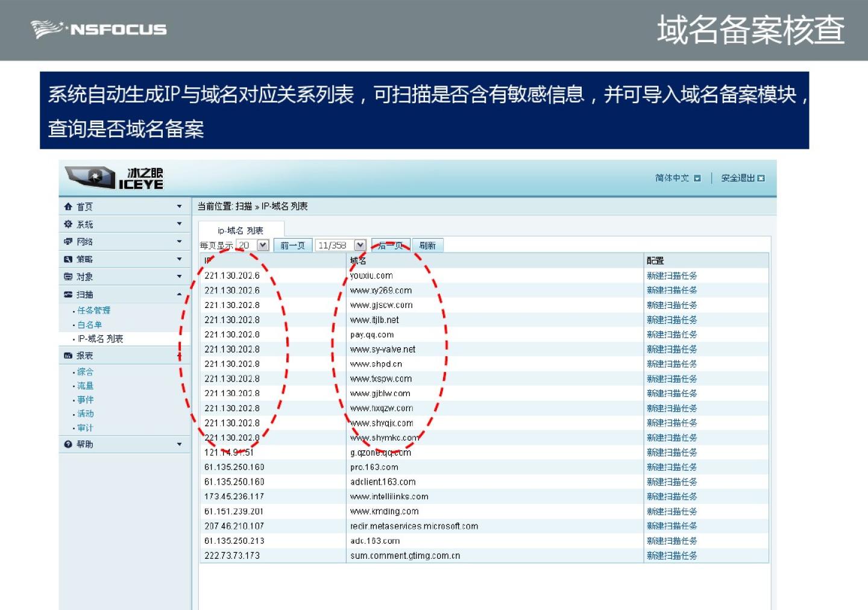Go to previous page with 前一页
Screen dimensions: 868x610
293,245
